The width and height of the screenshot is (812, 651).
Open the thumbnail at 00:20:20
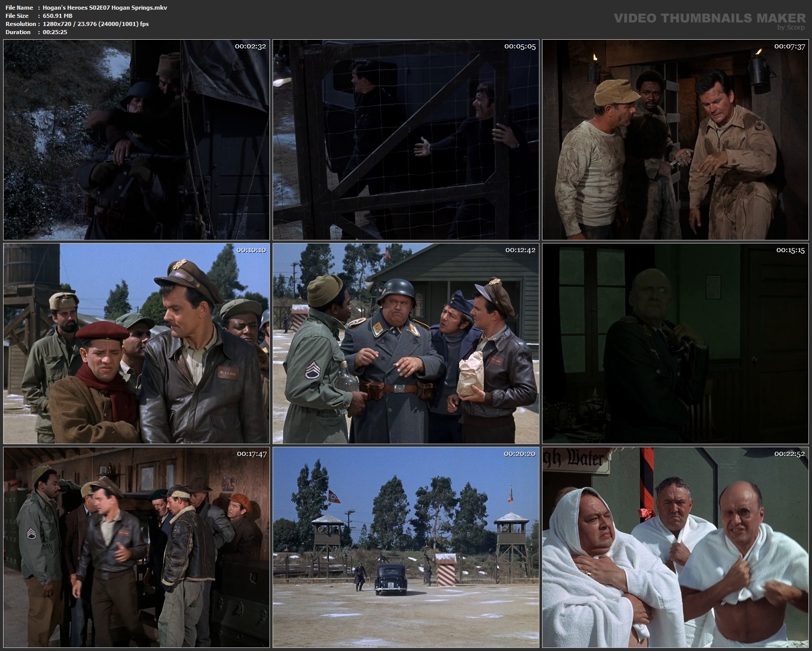[x=406, y=548]
